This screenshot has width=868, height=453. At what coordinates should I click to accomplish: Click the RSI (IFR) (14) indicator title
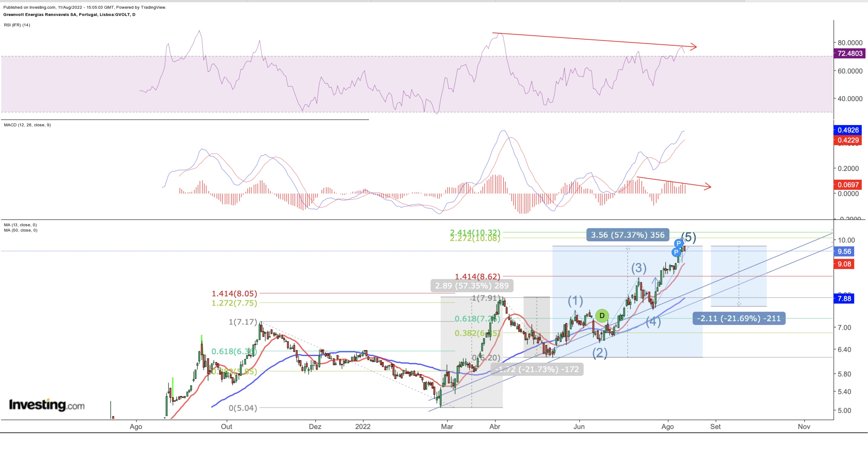tap(17, 25)
